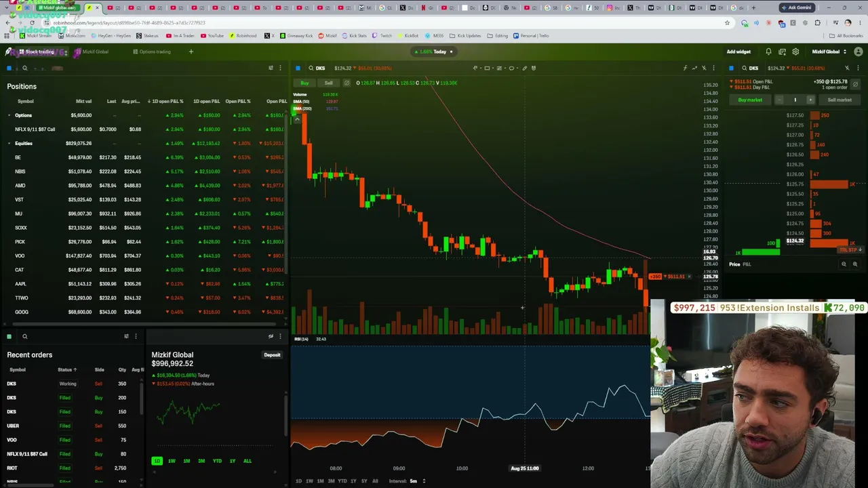Open Positions widget three-dot menu
This screenshot has height=488, width=868.
tap(280, 68)
